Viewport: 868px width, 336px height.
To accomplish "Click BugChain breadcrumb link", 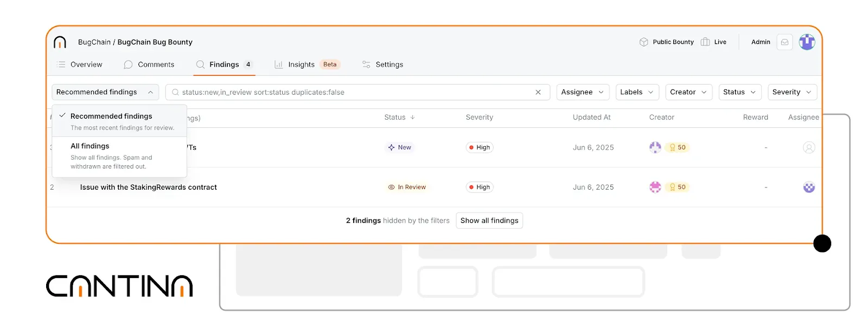I will pyautogui.click(x=94, y=42).
